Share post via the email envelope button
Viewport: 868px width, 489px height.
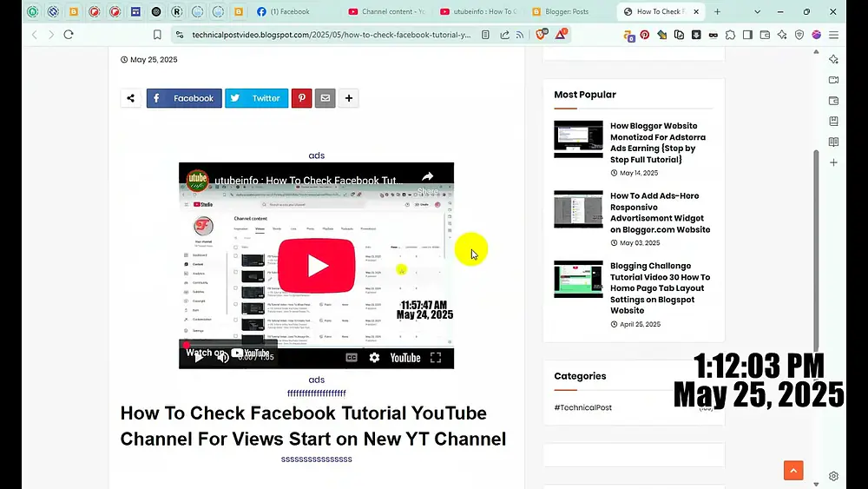pos(325,98)
